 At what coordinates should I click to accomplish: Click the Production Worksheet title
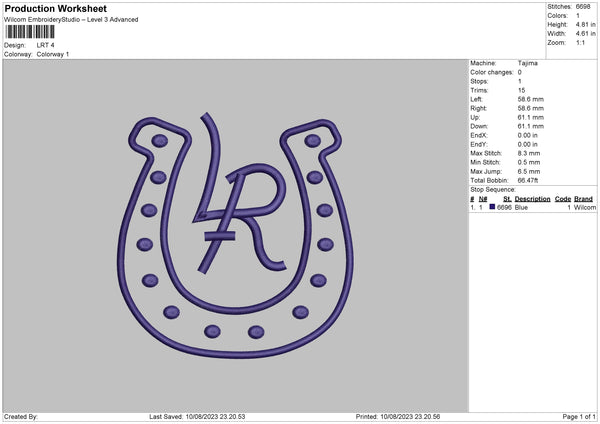coord(56,9)
